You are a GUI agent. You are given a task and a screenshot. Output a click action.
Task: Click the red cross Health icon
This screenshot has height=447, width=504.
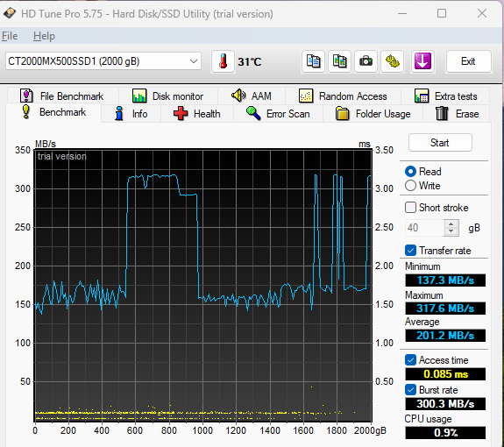tap(181, 113)
